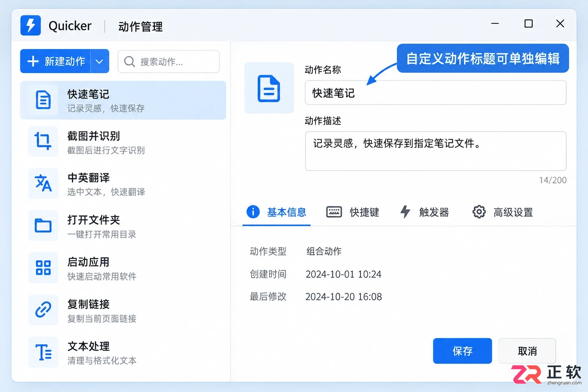
Task: Click the 复制当前页面链接 subtitle
Action: pos(102,318)
